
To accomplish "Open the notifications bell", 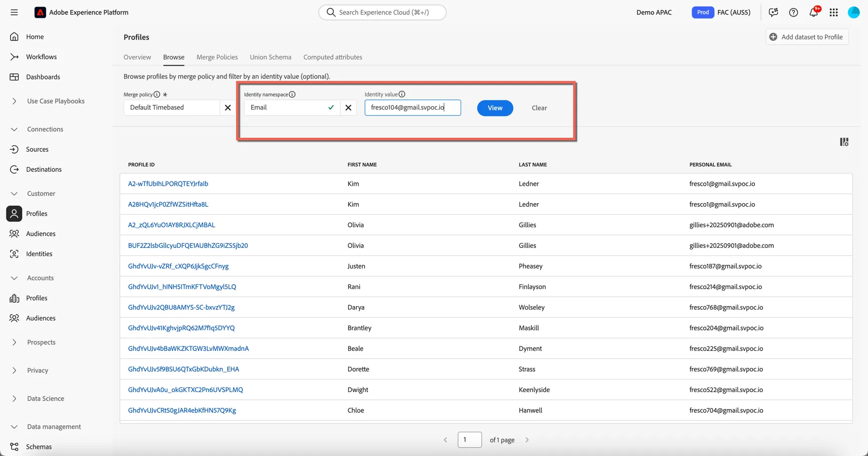I will click(x=814, y=12).
